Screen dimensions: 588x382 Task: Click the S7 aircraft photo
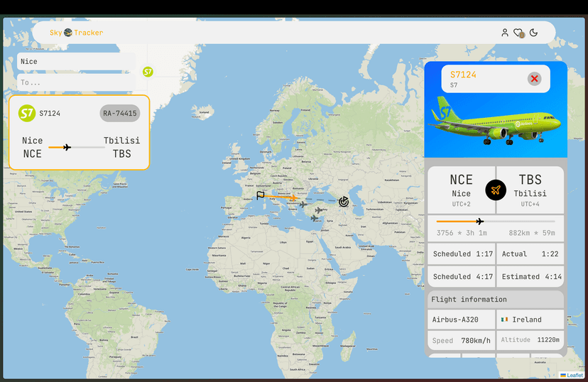[x=496, y=121]
